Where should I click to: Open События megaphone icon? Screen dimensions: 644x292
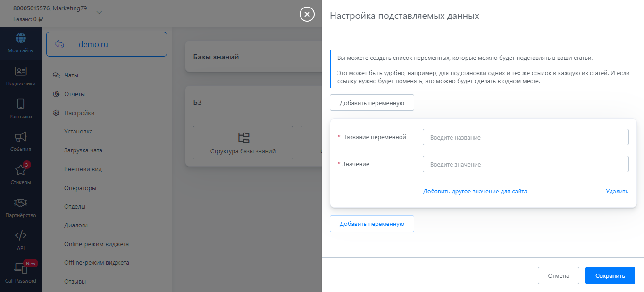[20, 137]
